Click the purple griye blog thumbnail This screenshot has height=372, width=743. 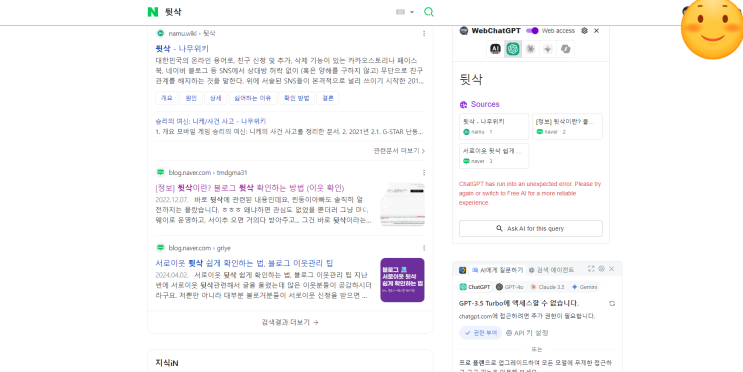click(x=402, y=280)
